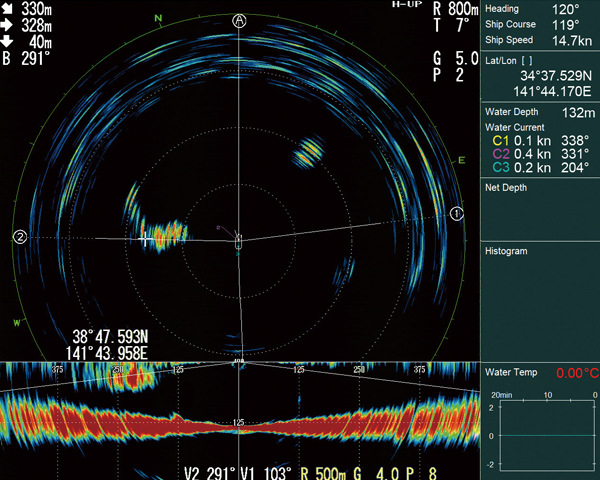Click the own ship icon at center
Screen dimensions: 600x480
point(239,241)
